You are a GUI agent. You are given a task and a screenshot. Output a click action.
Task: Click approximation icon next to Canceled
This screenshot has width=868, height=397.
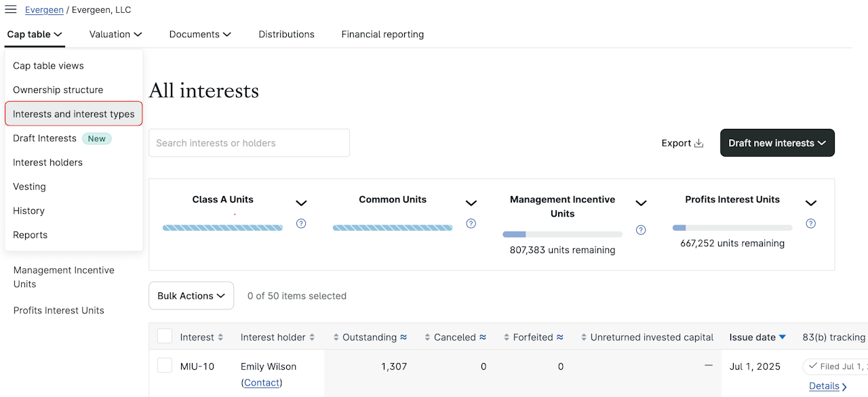[x=483, y=337]
